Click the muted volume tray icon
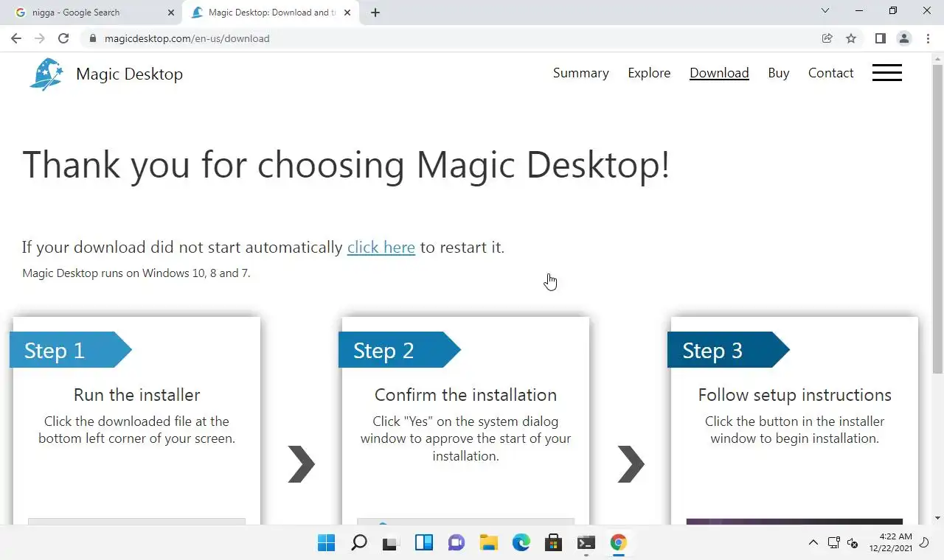This screenshot has width=944, height=560. coord(853,543)
